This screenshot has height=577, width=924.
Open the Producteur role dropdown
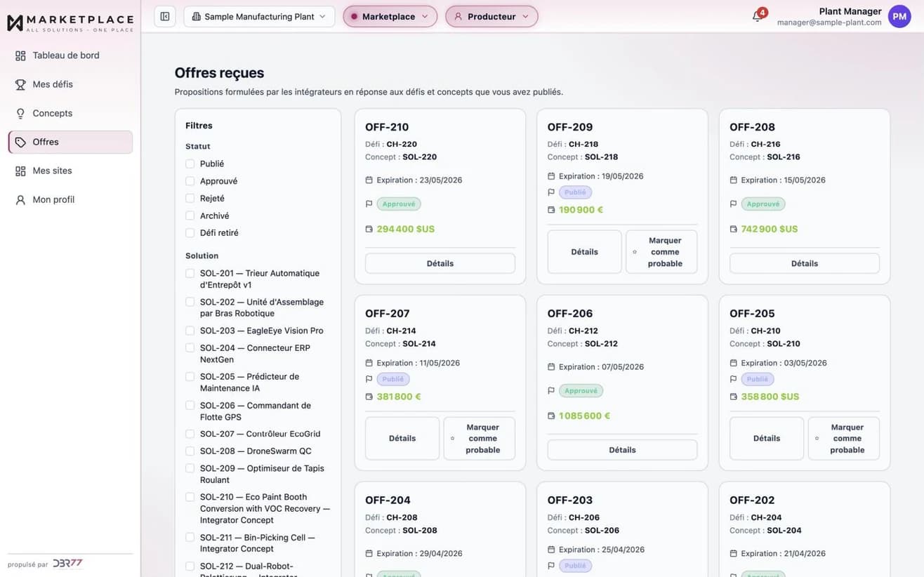pyautogui.click(x=491, y=16)
